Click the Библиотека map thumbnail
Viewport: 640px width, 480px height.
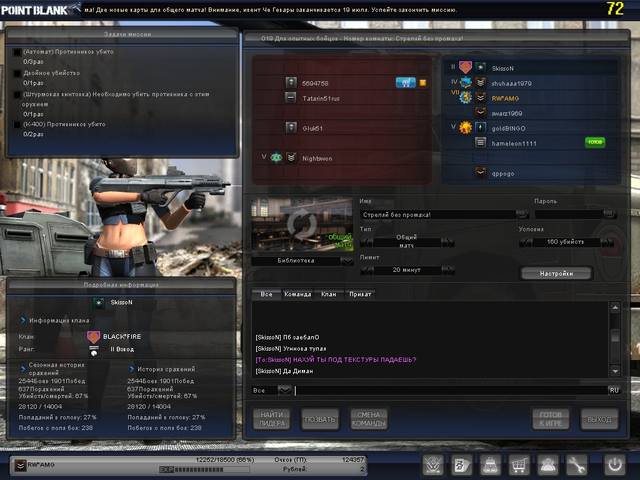coord(302,225)
